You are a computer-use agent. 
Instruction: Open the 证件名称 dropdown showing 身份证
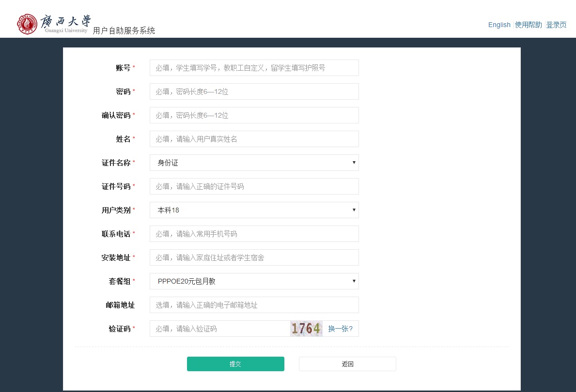point(254,163)
